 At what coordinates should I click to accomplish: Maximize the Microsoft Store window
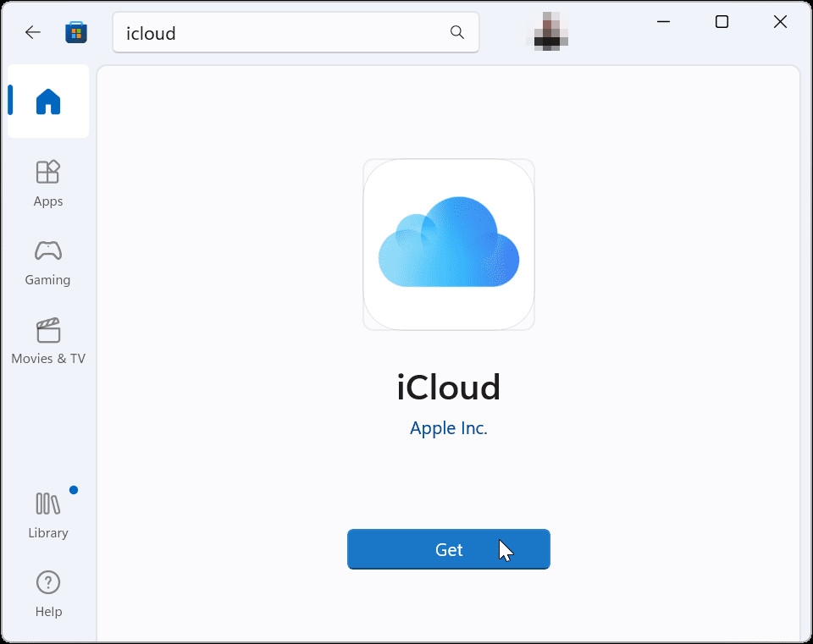click(x=722, y=22)
